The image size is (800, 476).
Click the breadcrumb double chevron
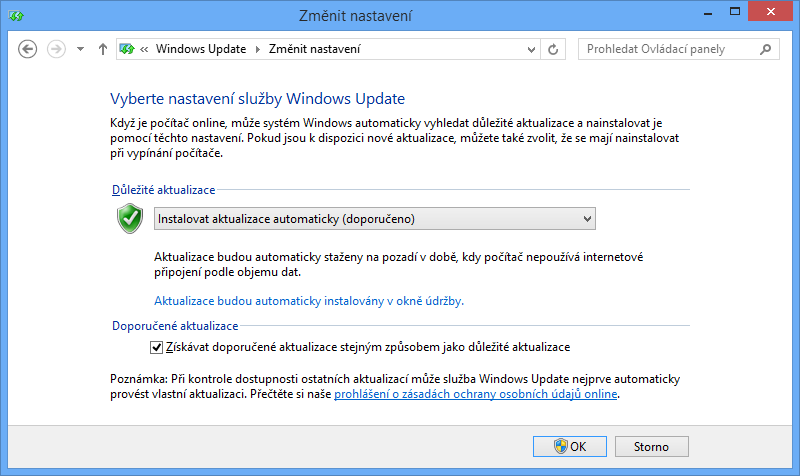146,48
